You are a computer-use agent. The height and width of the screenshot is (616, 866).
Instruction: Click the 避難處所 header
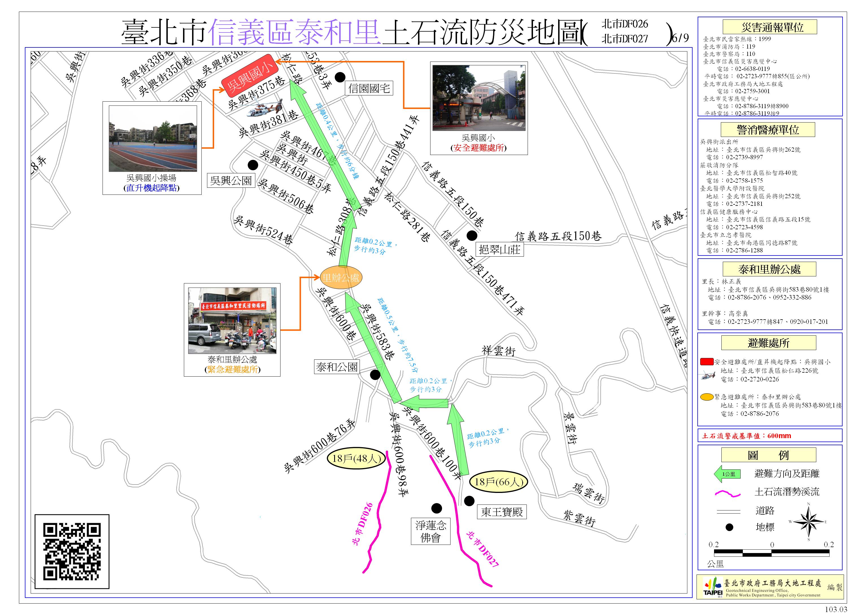[x=769, y=343]
